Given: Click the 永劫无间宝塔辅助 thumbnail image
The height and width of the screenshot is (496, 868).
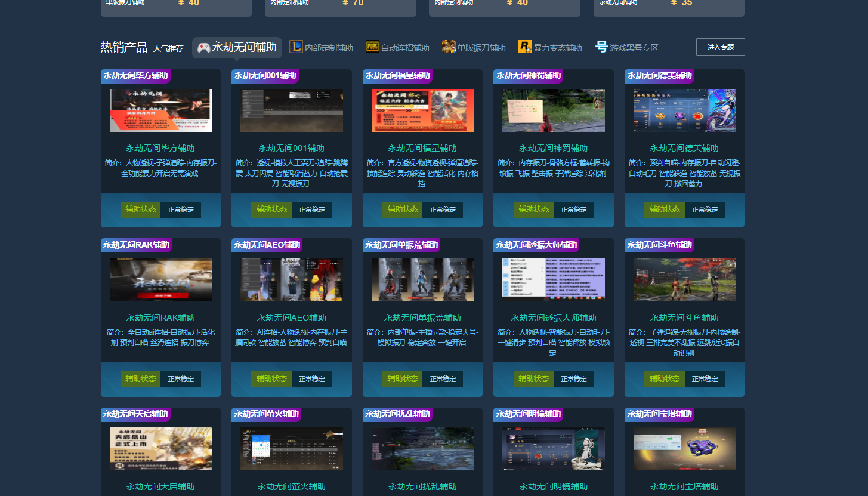Looking at the screenshot, I should pyautogui.click(x=684, y=448).
